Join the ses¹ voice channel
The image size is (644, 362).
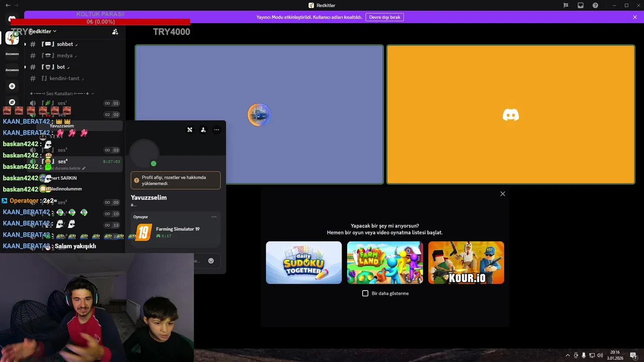point(74,103)
